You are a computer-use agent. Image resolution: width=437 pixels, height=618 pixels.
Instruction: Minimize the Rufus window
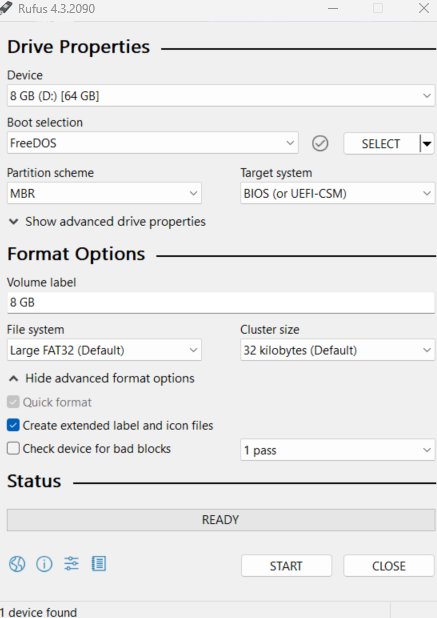point(333,8)
